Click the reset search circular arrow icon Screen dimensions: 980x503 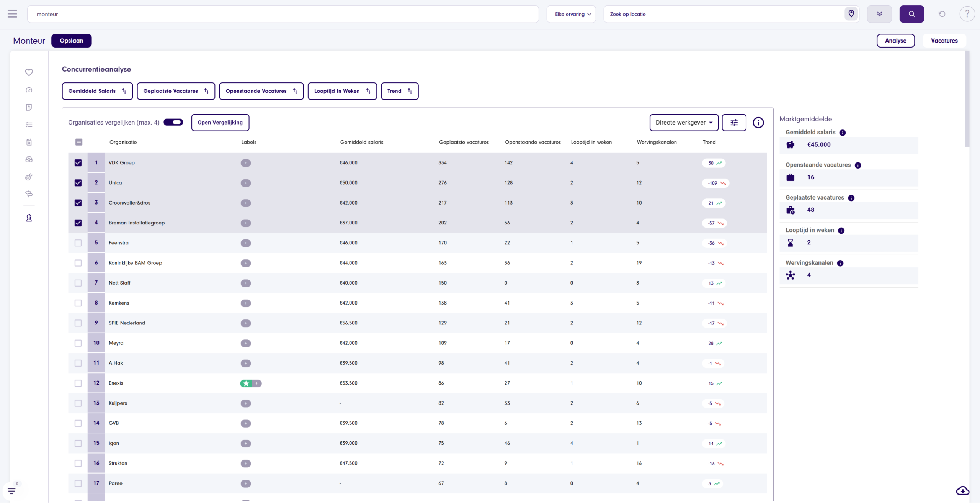pos(942,14)
